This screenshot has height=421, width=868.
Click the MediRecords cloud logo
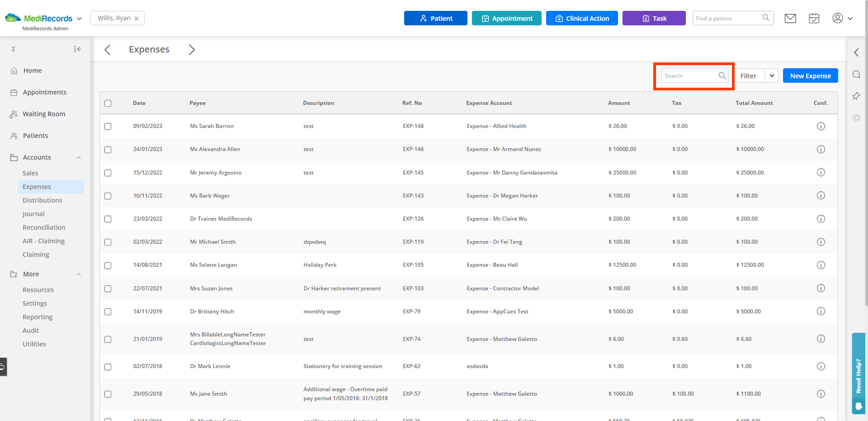[x=13, y=18]
